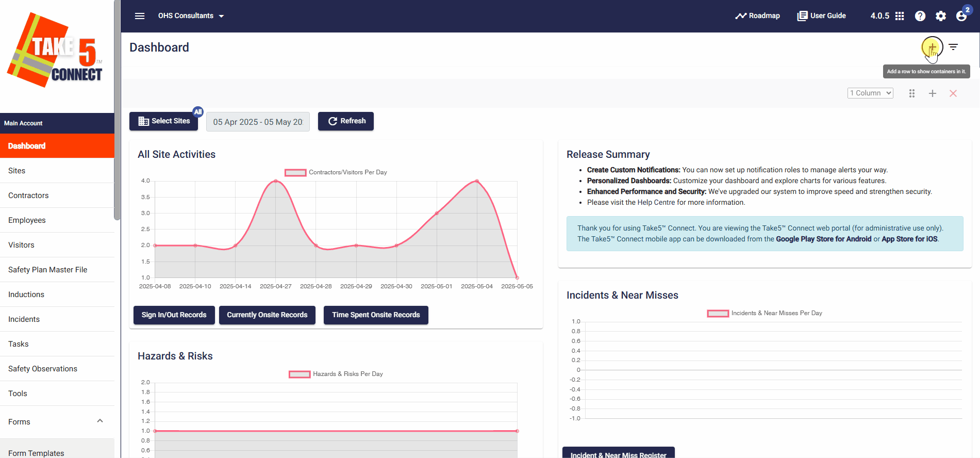Open Safety Observations in the sidebar

(57, 369)
